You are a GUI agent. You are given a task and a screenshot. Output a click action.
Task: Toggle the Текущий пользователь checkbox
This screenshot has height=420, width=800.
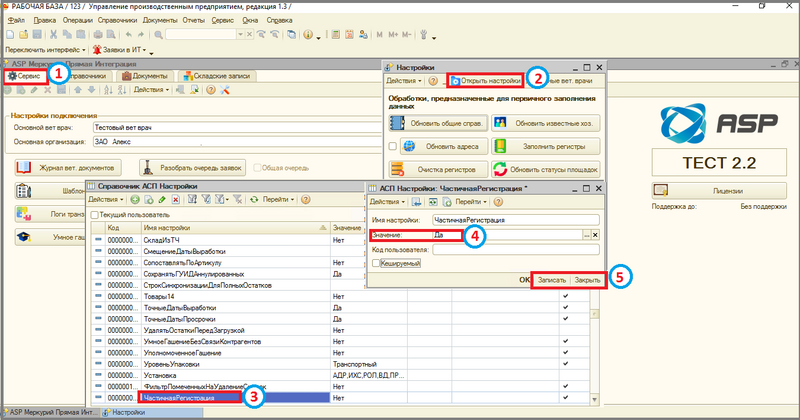94,215
